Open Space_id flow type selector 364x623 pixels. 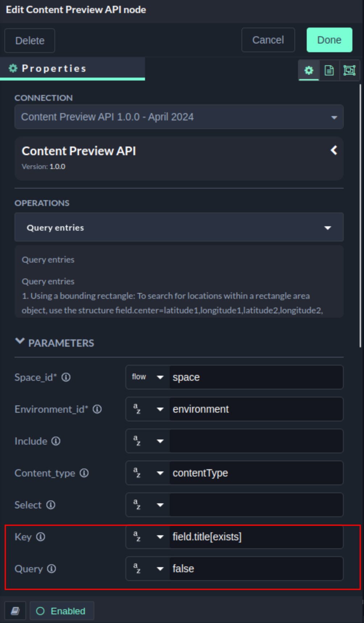[148, 377]
